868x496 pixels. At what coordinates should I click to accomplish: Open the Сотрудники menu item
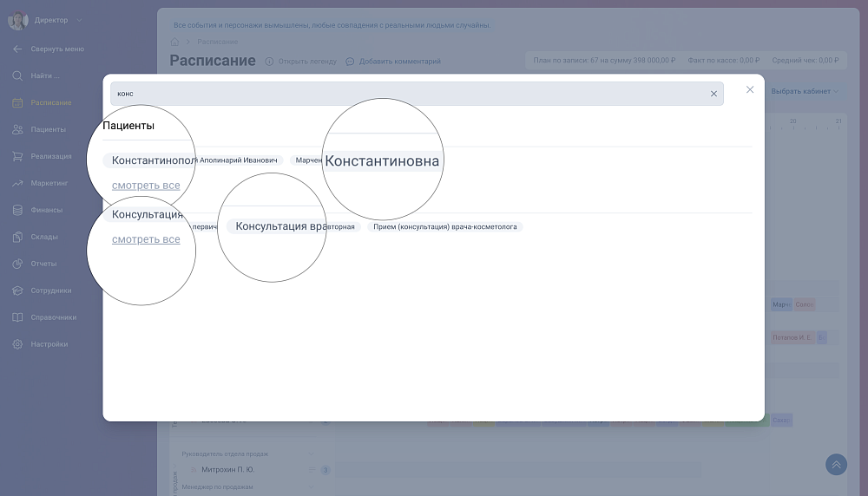coord(50,290)
